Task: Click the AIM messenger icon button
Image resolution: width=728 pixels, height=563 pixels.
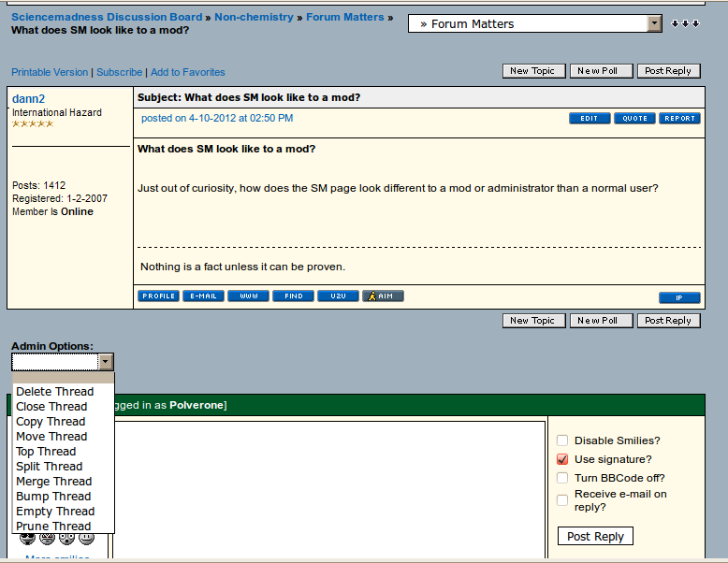Action: pyautogui.click(x=383, y=296)
